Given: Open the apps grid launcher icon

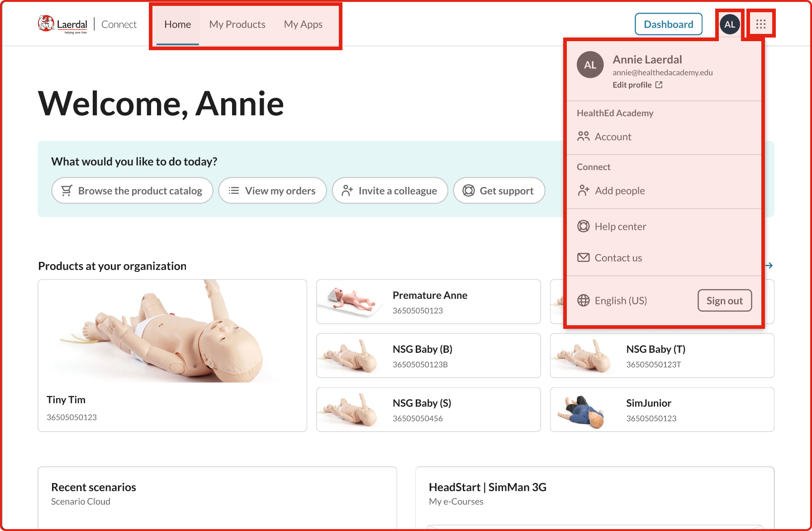Looking at the screenshot, I should coord(761,24).
